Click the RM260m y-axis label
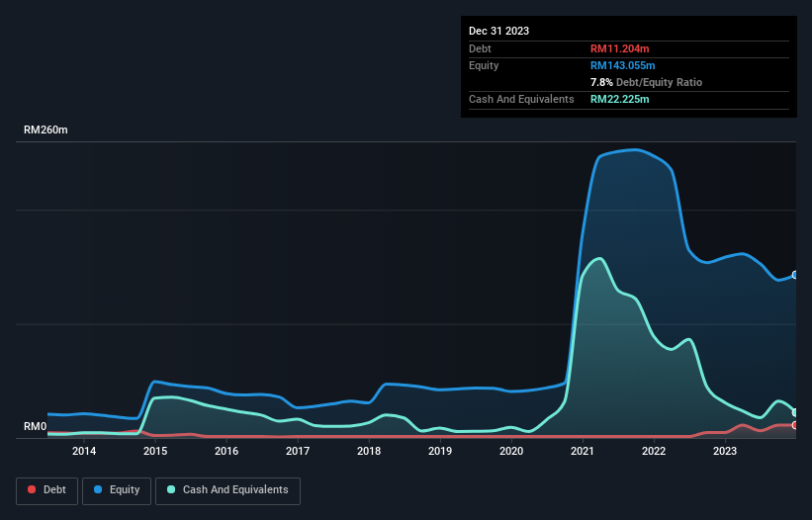Screen dimensions: 812x520 pos(45,130)
